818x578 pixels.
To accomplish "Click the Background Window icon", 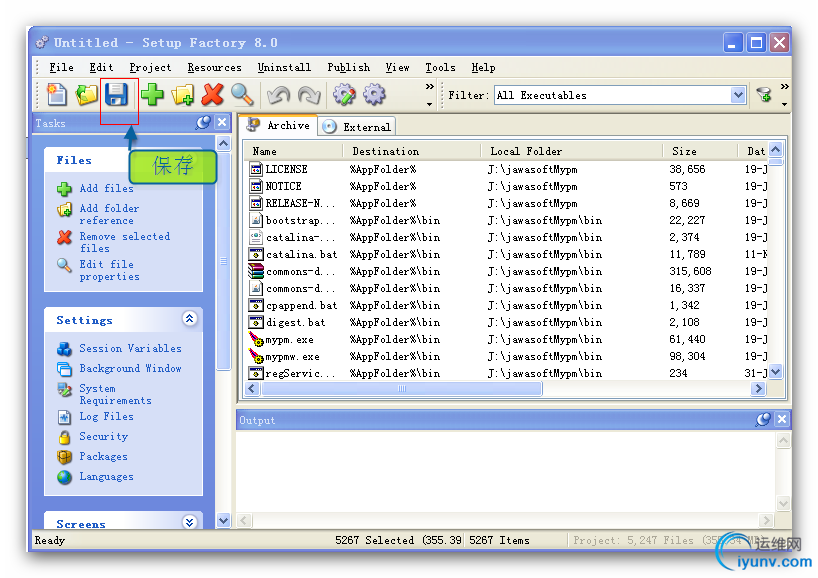I will tap(64, 369).
